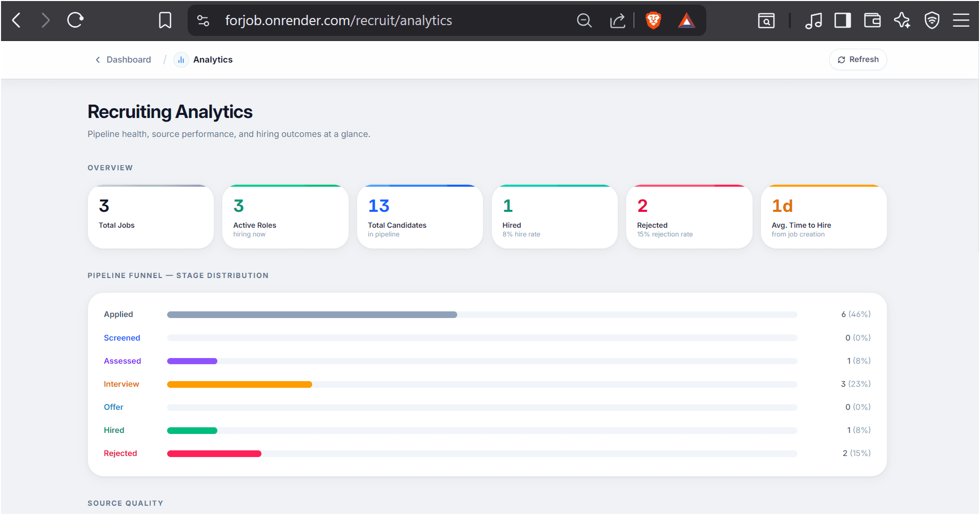Select the Rejected overview card
The image size is (980, 515).
(689, 216)
